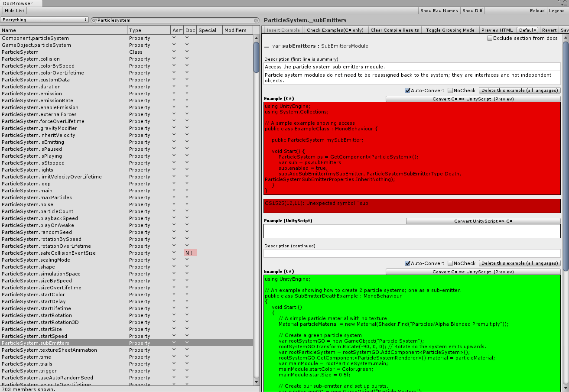Open the search mode magnifier dropdown

(94, 20)
